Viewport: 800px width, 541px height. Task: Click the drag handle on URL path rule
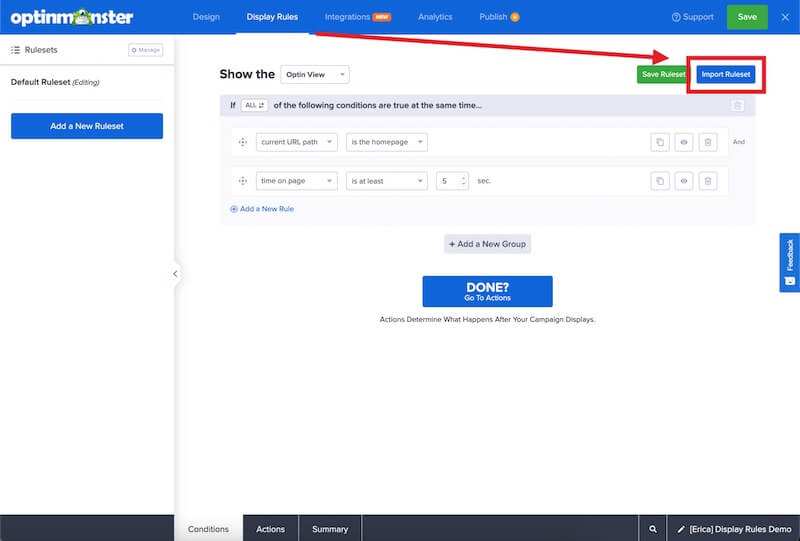point(242,142)
